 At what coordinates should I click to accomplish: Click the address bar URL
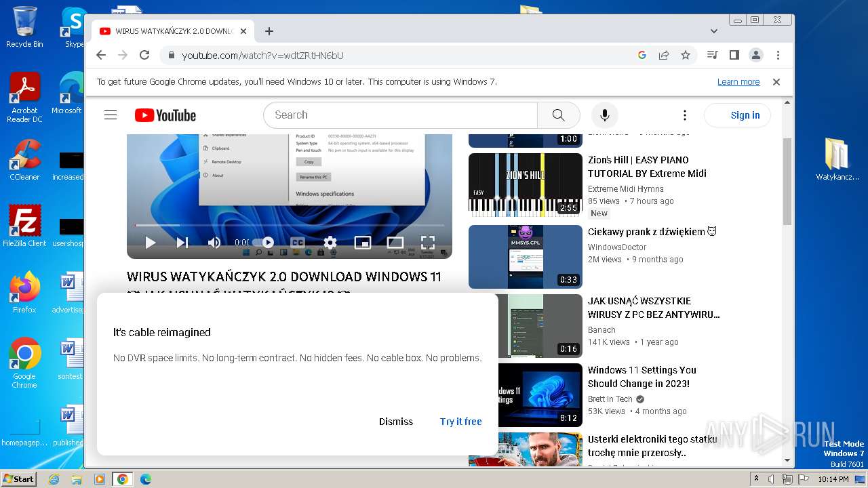click(x=263, y=56)
